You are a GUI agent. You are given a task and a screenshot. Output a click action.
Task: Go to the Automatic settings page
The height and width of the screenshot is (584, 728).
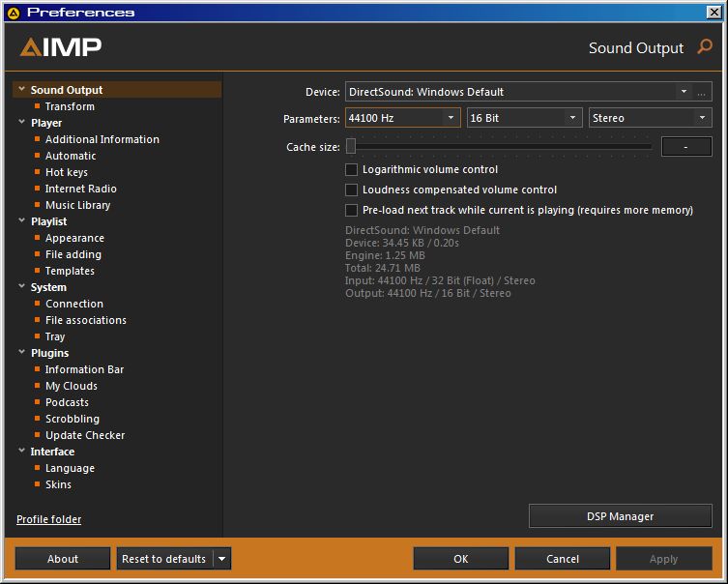pyautogui.click(x=71, y=156)
